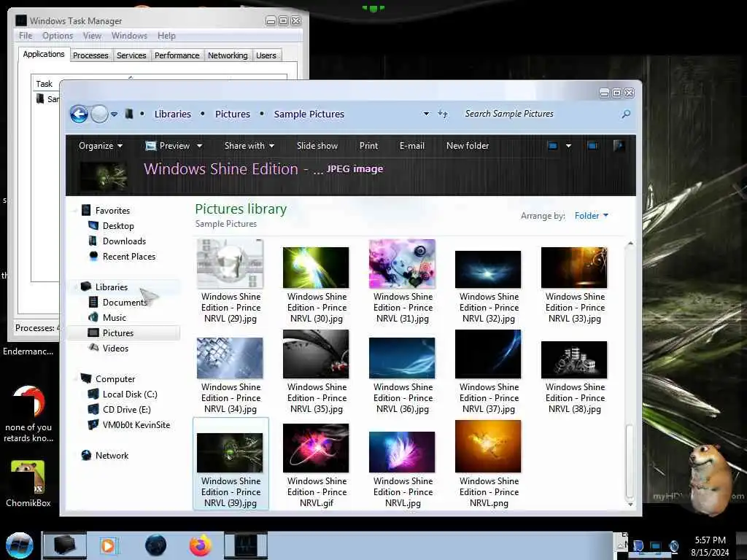Click the change view icon
This screenshot has height=560, width=747.
pos(553,146)
